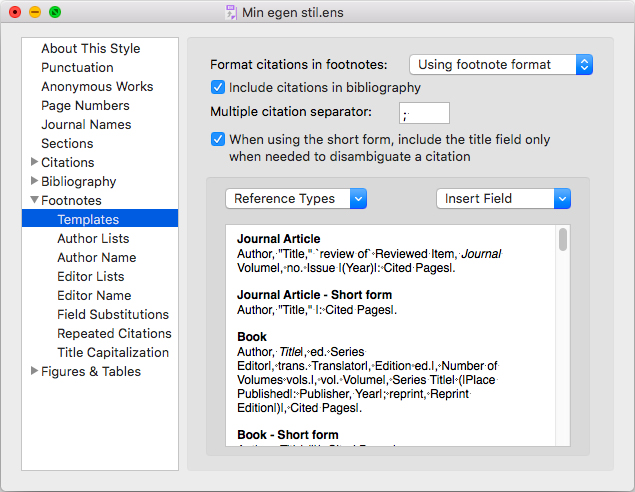This screenshot has width=635, height=492.
Task: Select Anonymous Works in sidebar
Action: (97, 86)
